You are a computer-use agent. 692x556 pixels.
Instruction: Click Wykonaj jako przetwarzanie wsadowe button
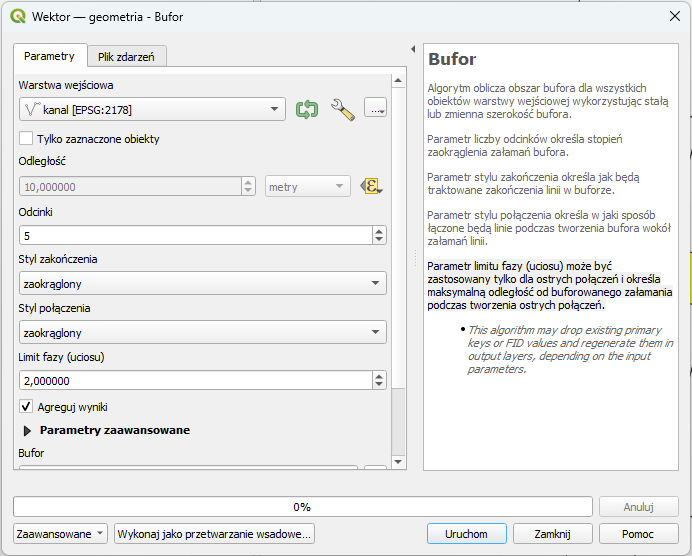(215, 534)
